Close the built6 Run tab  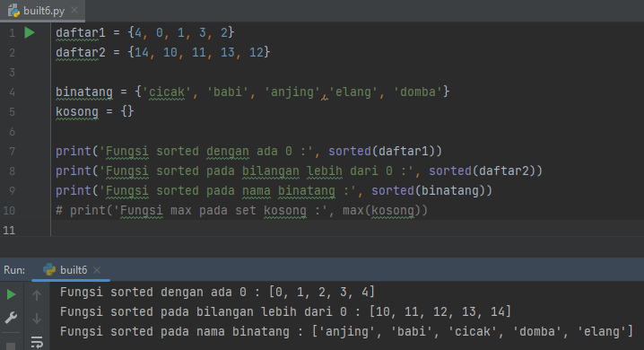pyautogui.click(x=97, y=270)
